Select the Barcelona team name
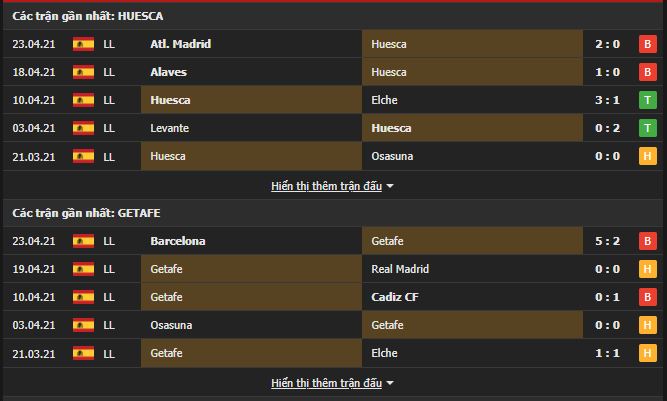Viewport: 667px width, 401px height. [x=178, y=241]
